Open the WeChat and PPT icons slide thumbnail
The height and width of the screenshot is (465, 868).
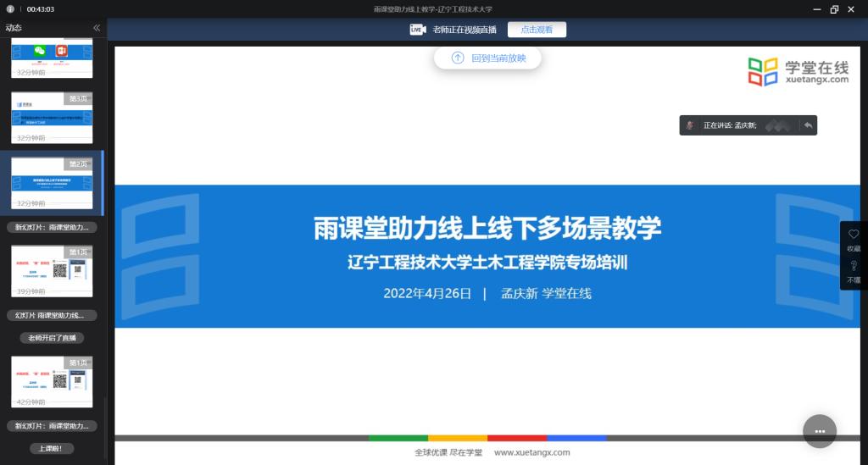coord(52,58)
